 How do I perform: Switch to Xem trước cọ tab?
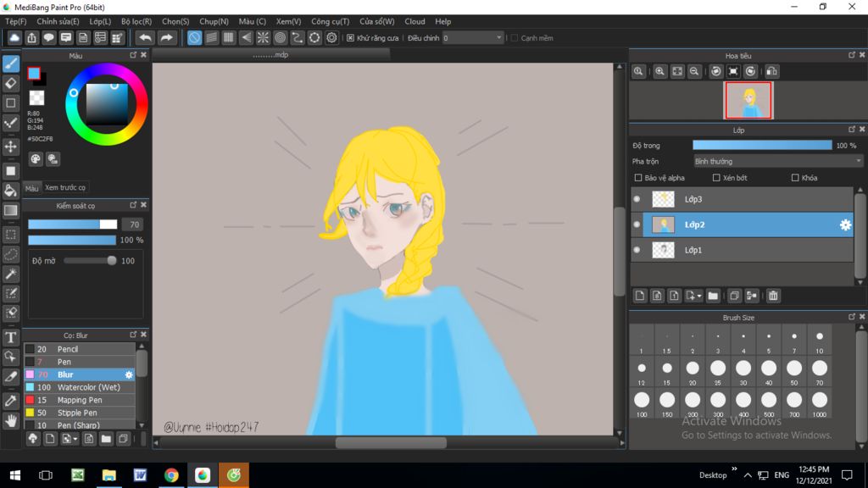pyautogui.click(x=65, y=187)
